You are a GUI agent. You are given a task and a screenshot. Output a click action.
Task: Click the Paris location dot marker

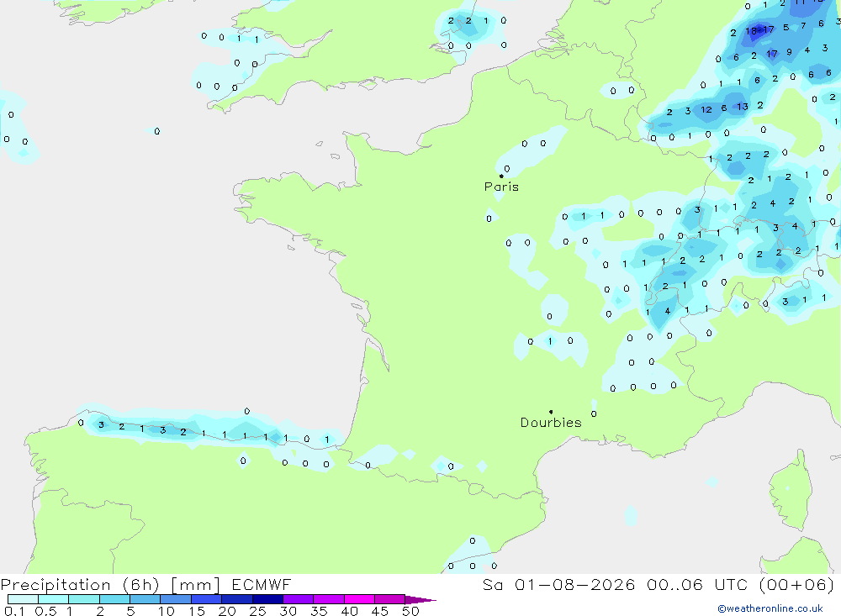click(x=501, y=176)
